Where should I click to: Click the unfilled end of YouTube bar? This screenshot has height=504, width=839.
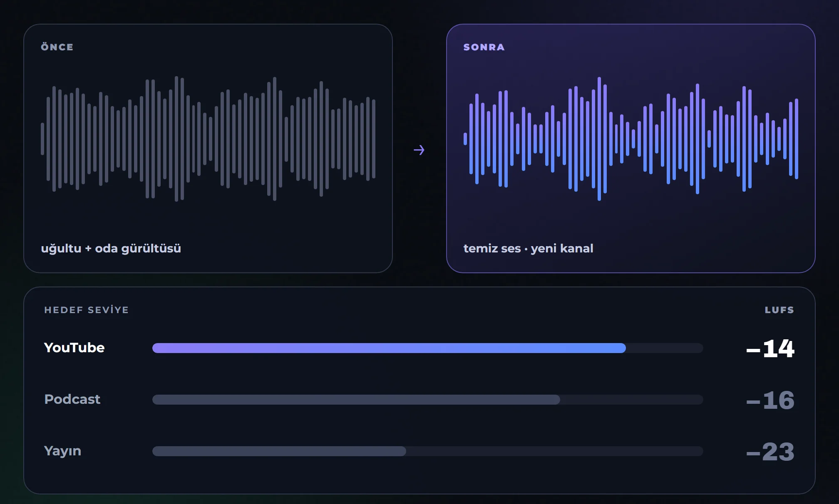click(x=665, y=348)
